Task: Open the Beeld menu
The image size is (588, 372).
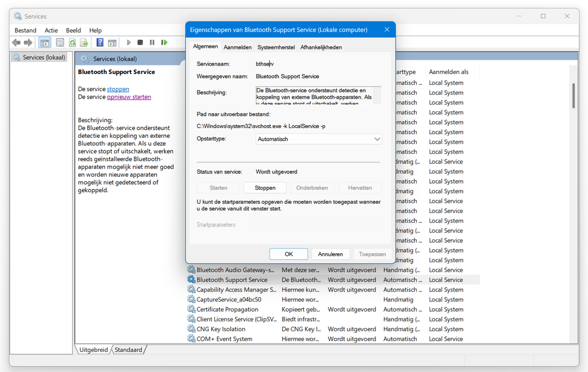Action: (73, 30)
